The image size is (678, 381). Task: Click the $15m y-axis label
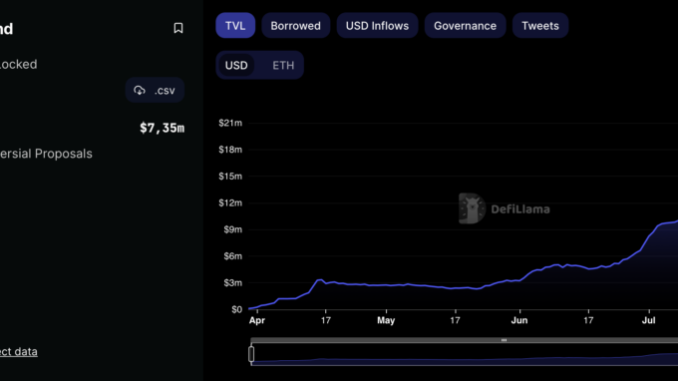click(x=230, y=176)
